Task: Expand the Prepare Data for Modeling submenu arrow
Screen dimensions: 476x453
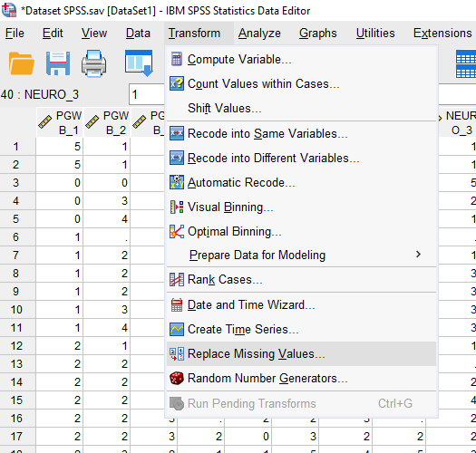Action: [x=418, y=255]
